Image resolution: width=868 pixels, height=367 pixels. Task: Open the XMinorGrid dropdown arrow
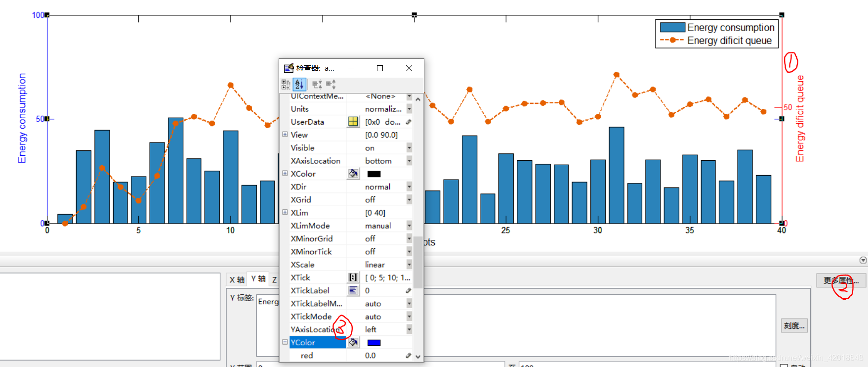click(x=409, y=238)
